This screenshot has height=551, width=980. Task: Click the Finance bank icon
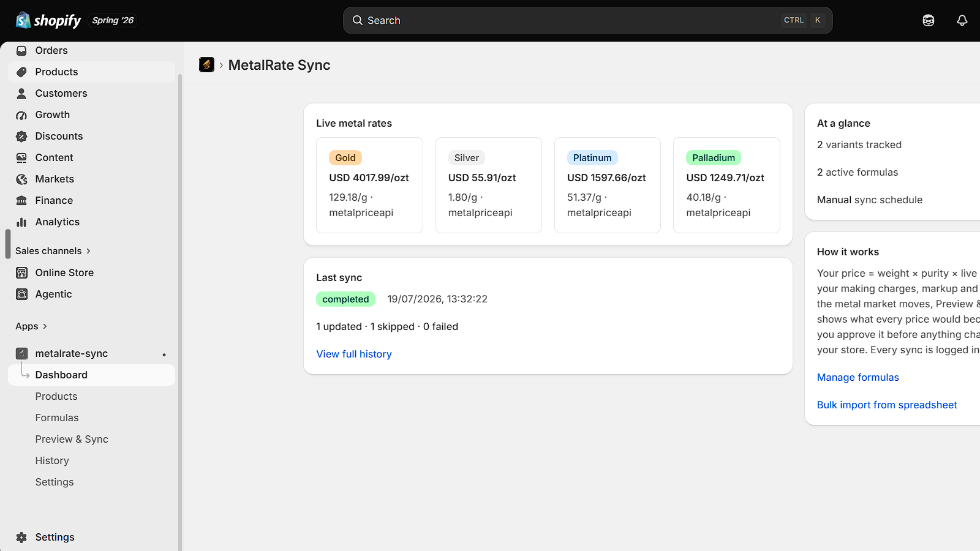21,201
